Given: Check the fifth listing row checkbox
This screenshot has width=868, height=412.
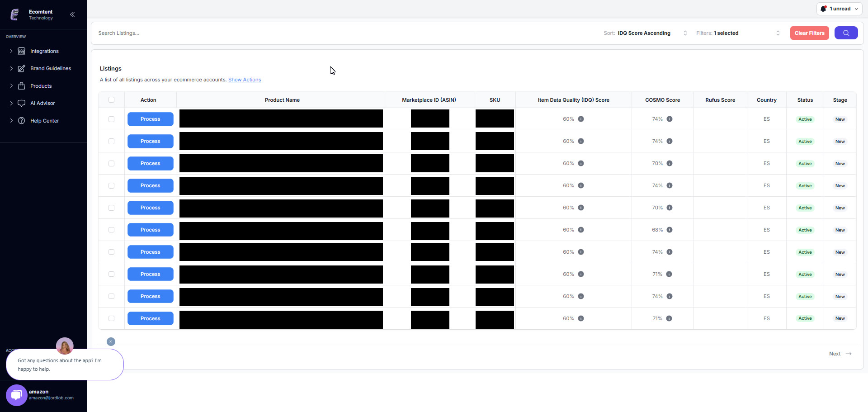Looking at the screenshot, I should [x=111, y=208].
